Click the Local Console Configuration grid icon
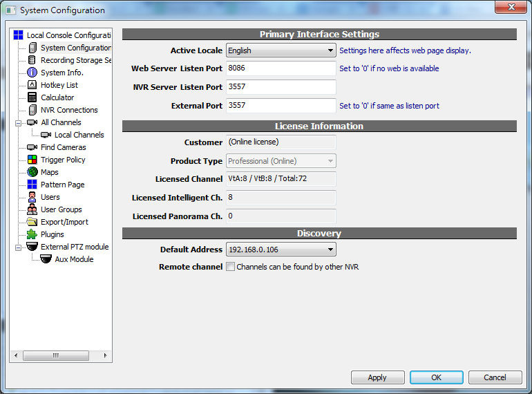 (18, 35)
